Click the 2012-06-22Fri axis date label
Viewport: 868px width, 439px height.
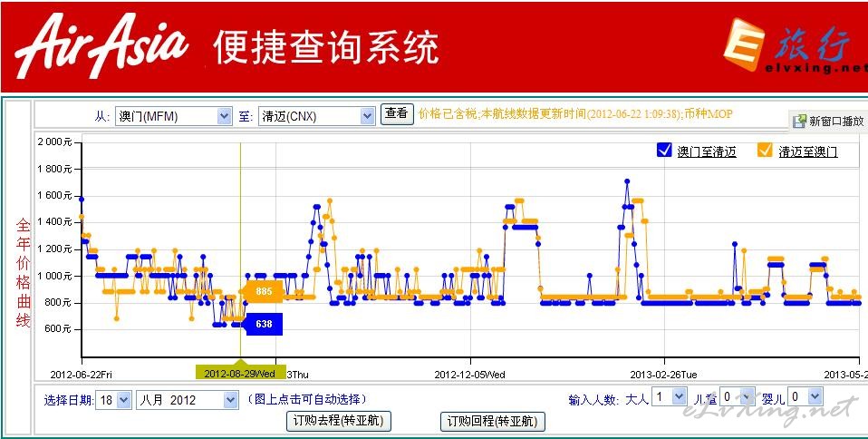(81, 375)
